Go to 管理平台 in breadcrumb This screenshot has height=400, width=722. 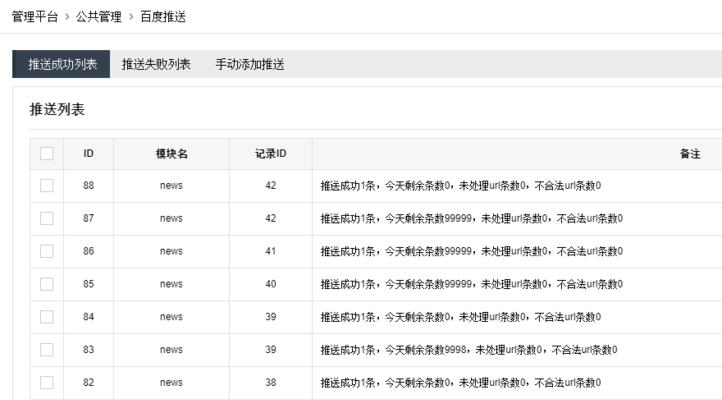35,17
